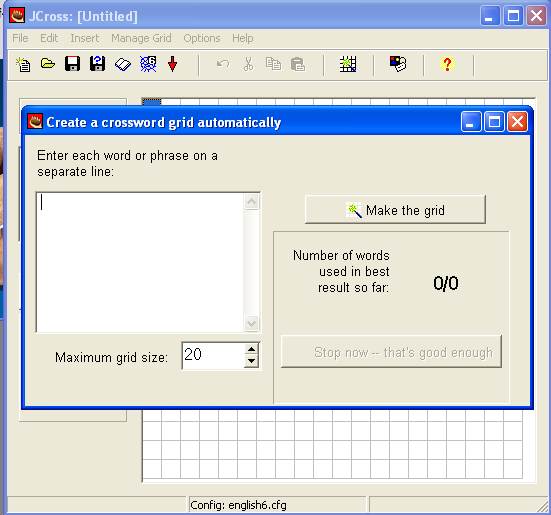551x515 pixels.
Task: Click the Make the grid button
Action: 395,210
